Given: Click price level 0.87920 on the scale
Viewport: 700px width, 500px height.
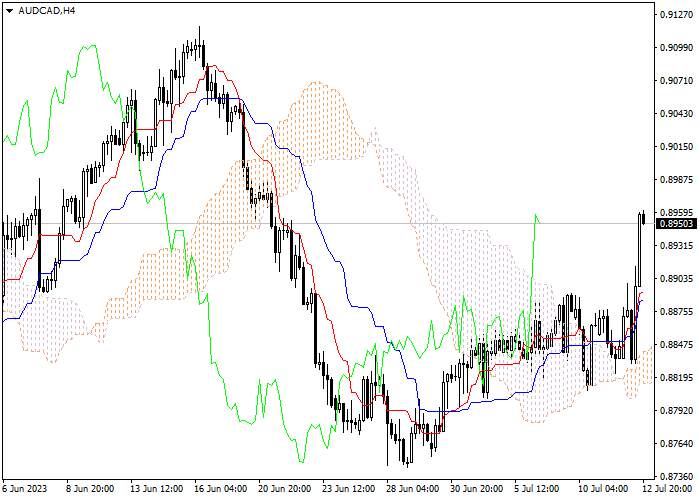Looking at the screenshot, I should [678, 411].
